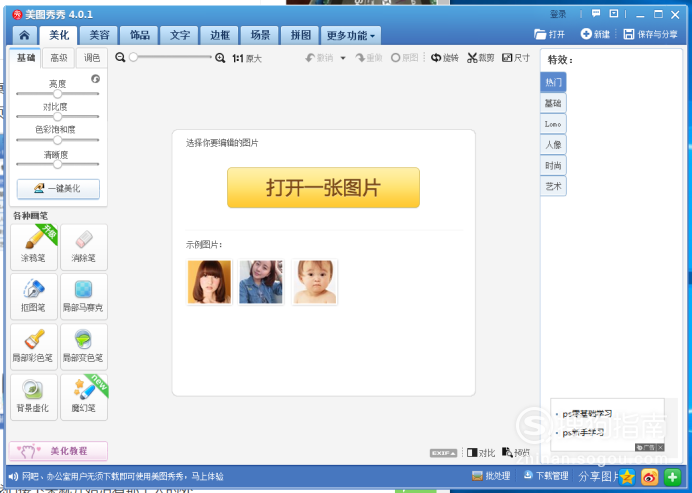Switch to the 边框 tab

click(x=220, y=35)
